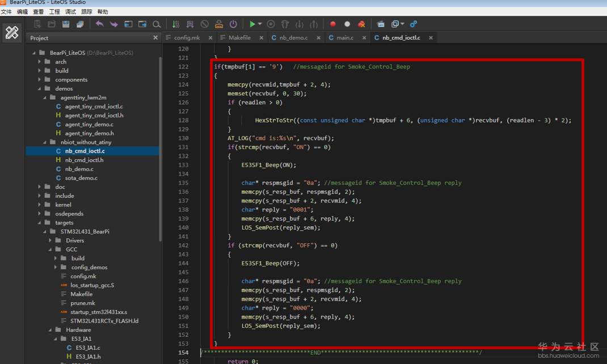Screen dimensions: 607x364
Task: Click the green run button
Action: pos(252,24)
